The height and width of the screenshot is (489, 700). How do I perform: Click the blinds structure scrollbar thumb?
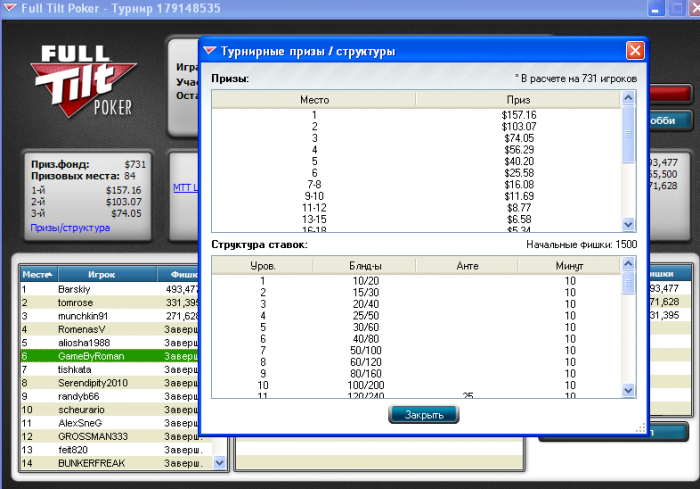628,283
